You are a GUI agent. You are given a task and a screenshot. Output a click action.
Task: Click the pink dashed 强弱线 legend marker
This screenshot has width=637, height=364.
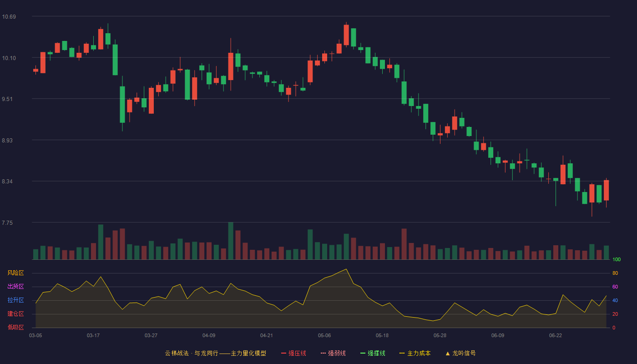[x=323, y=353]
